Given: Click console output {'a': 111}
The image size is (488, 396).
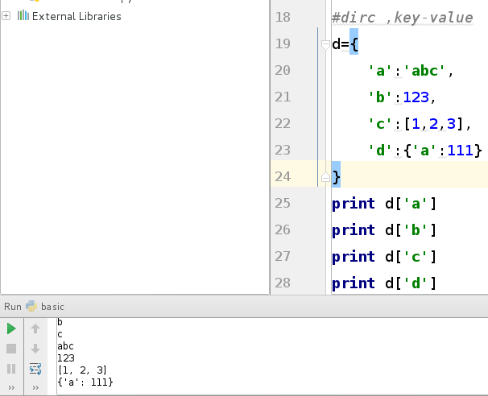Looking at the screenshot, I should [x=85, y=382].
